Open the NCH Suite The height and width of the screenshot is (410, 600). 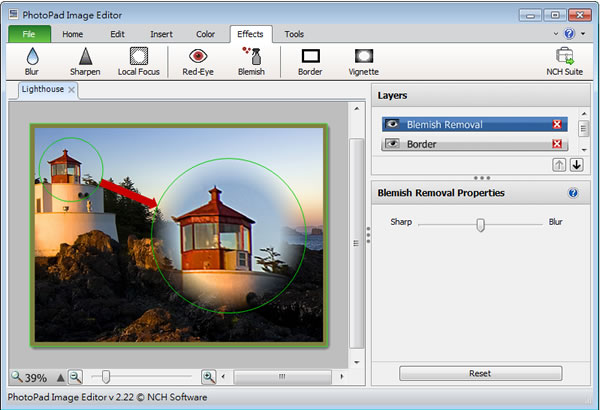(x=565, y=60)
